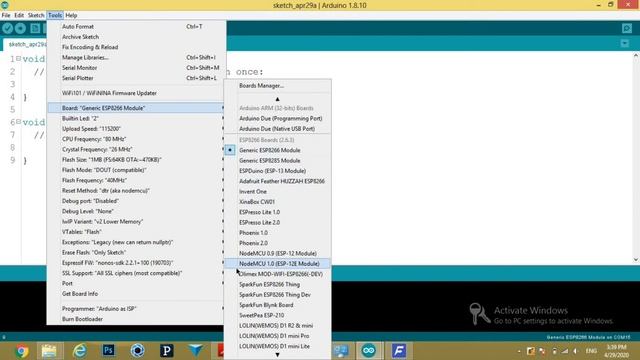Open Serial Monitor magnifier icon in toolbar
Screen dimensions: 640x360
coord(627,28)
